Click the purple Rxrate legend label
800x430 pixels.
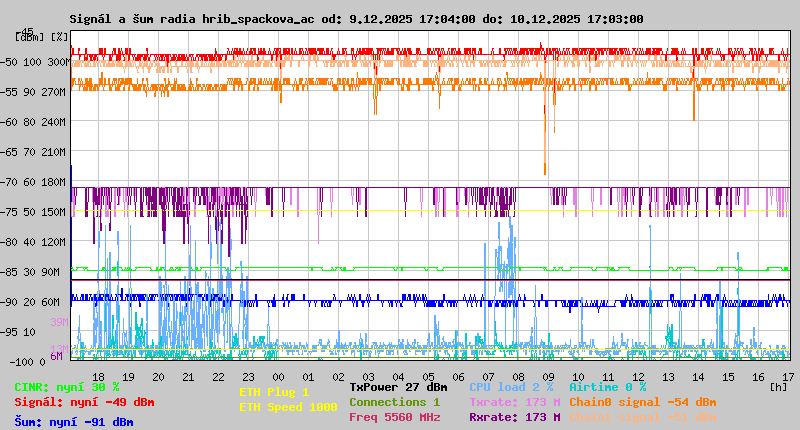point(514,417)
